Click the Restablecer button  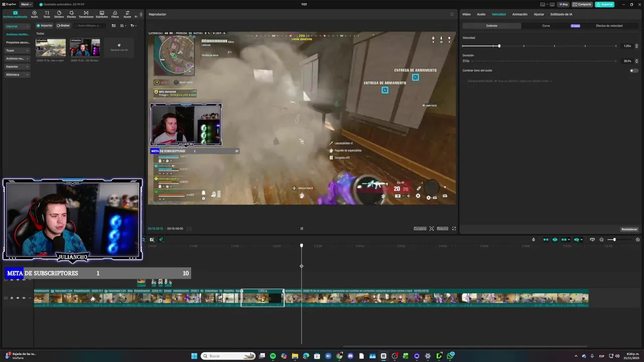(x=629, y=229)
